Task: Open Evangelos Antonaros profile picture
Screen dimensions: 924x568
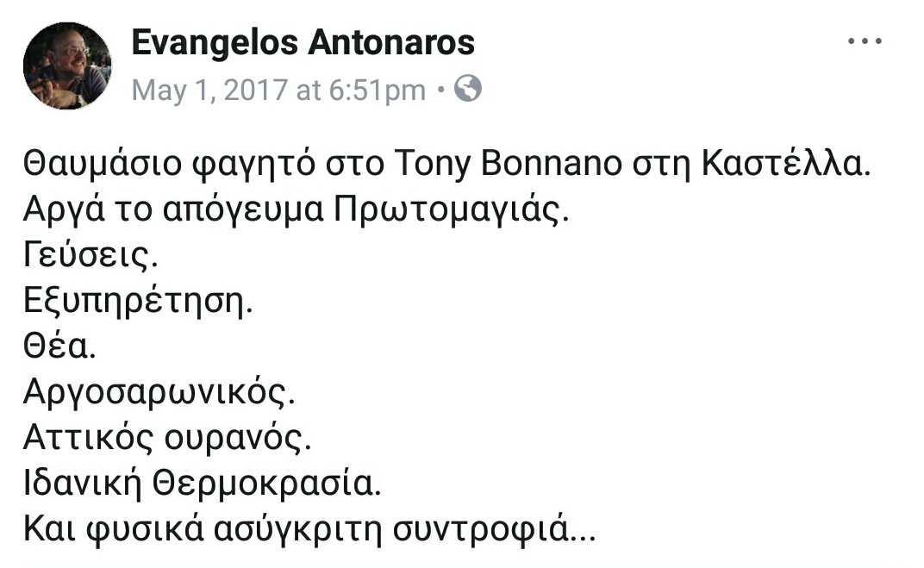Action: coord(66,66)
